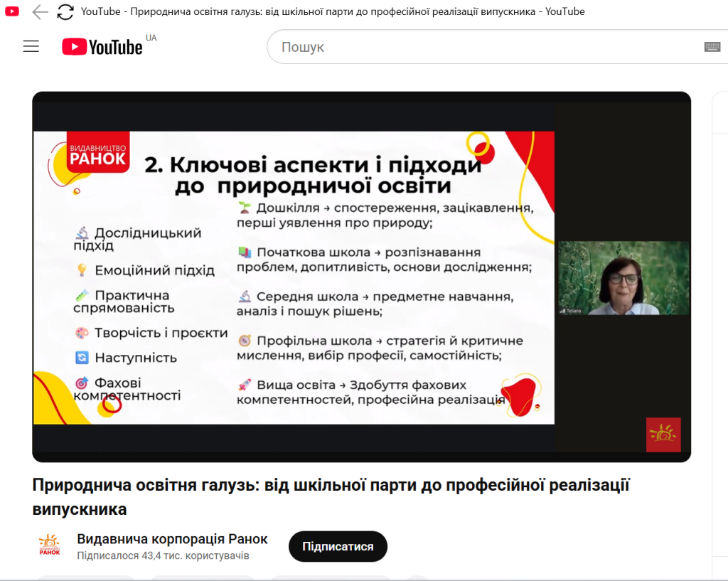Open the Видавнича корпорація Ранок channel link
The height and width of the screenshot is (581, 728).
tap(172, 538)
